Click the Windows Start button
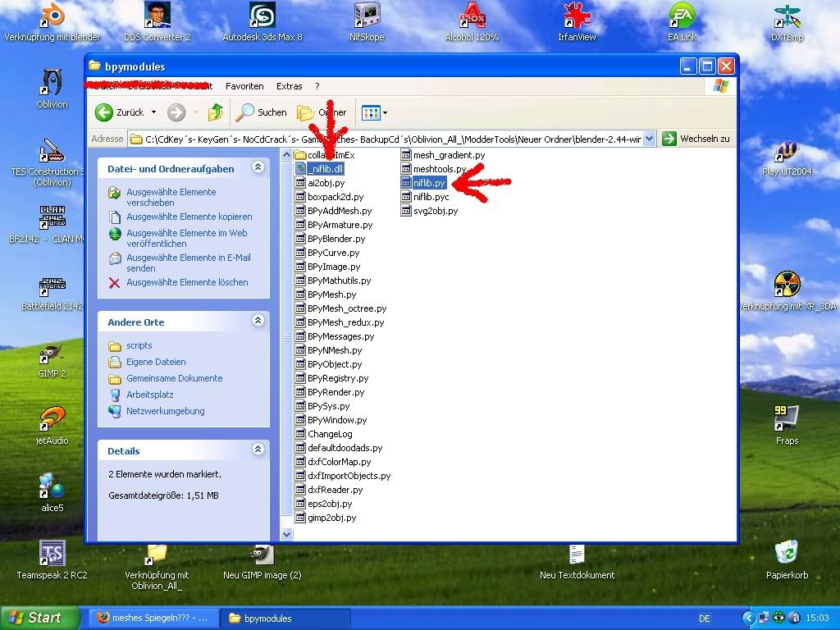Image resolution: width=840 pixels, height=630 pixels. click(39, 618)
